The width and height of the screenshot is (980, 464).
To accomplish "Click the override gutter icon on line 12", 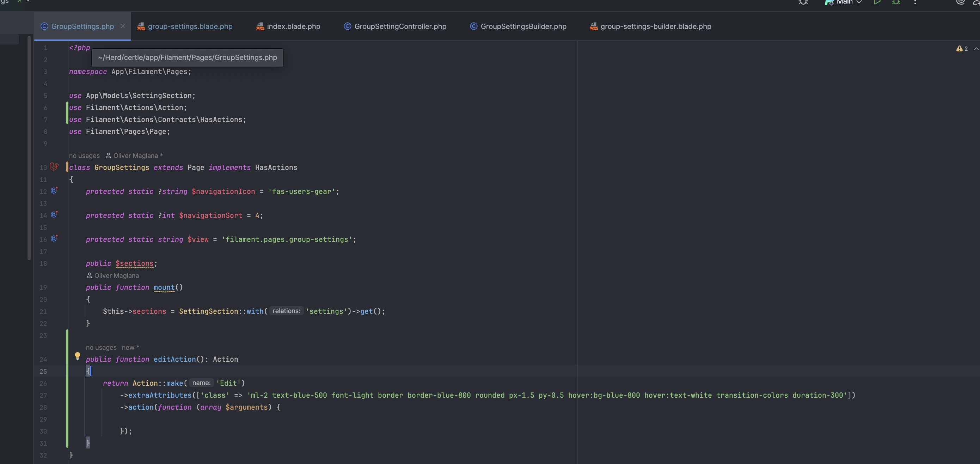I will click(54, 190).
